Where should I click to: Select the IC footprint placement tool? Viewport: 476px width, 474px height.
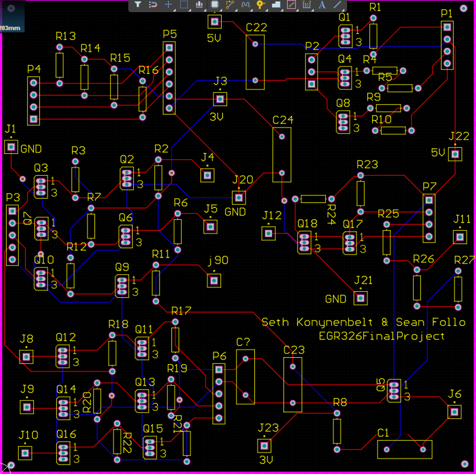click(x=215, y=5)
